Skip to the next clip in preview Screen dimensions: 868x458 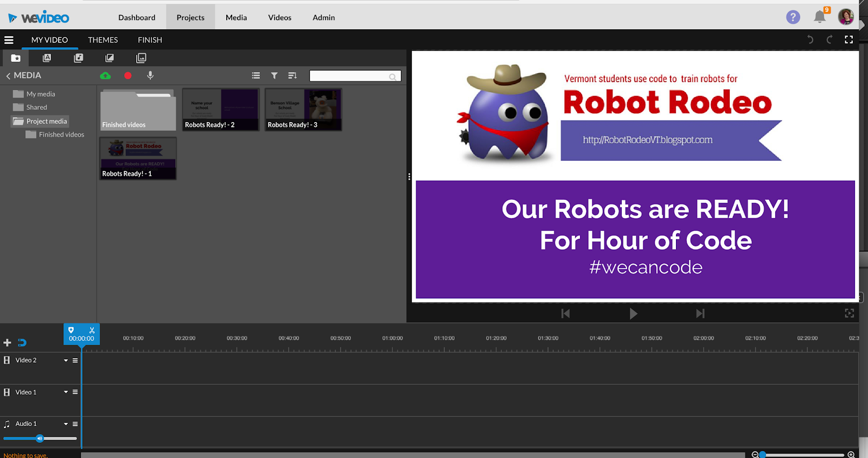pyautogui.click(x=700, y=314)
